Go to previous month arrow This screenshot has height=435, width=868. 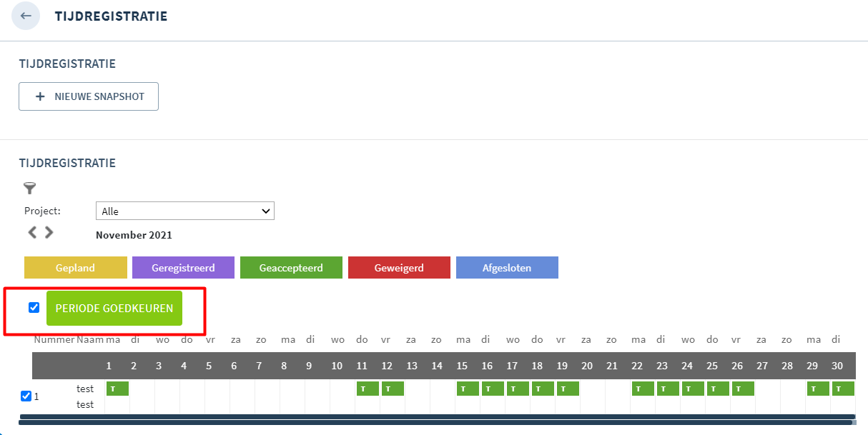click(32, 232)
